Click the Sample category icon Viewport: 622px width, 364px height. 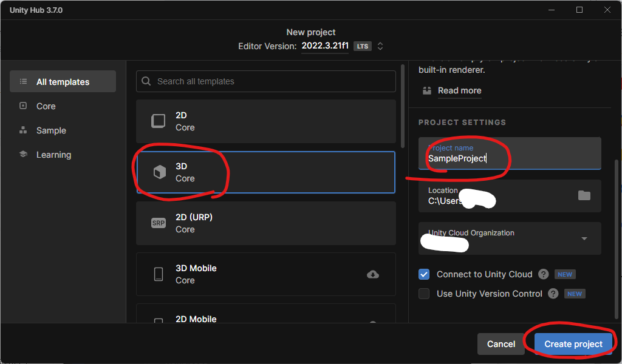(x=24, y=130)
